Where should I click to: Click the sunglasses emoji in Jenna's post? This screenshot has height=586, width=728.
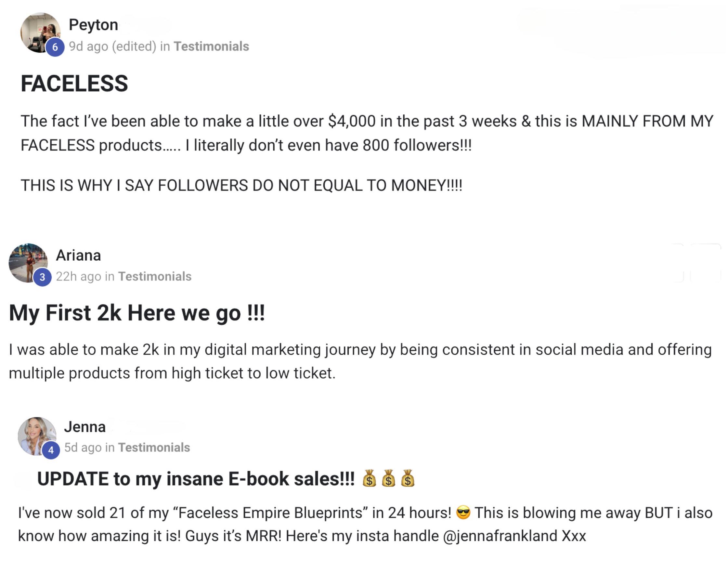tap(463, 513)
